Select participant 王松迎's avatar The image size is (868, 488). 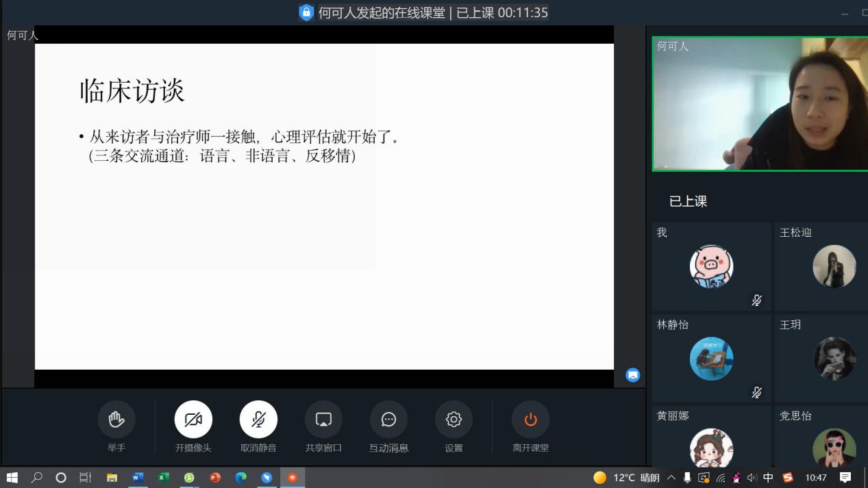[834, 266]
